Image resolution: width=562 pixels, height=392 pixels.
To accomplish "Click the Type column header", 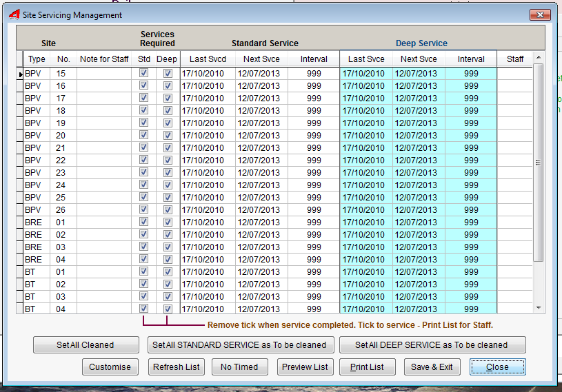I will pos(37,59).
